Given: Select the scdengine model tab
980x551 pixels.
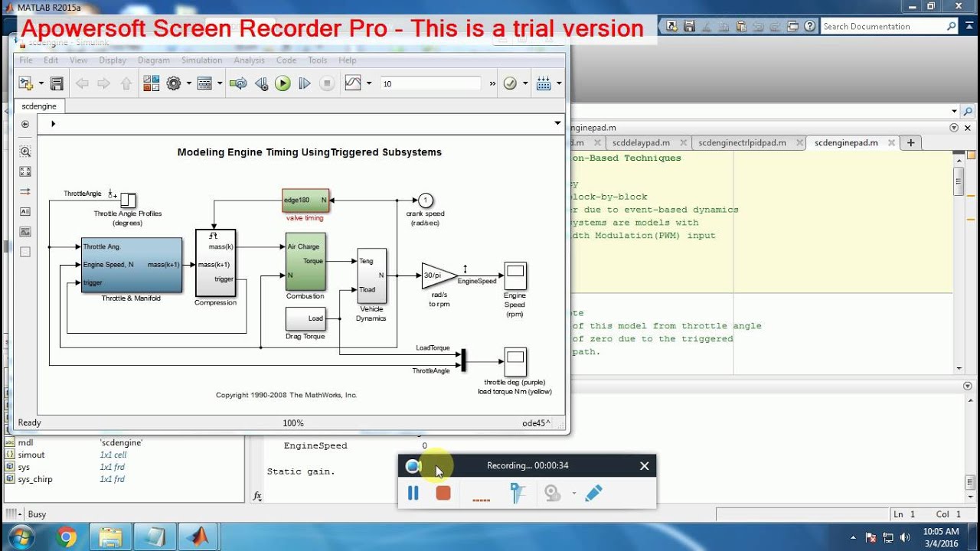Looking at the screenshot, I should pyautogui.click(x=40, y=106).
